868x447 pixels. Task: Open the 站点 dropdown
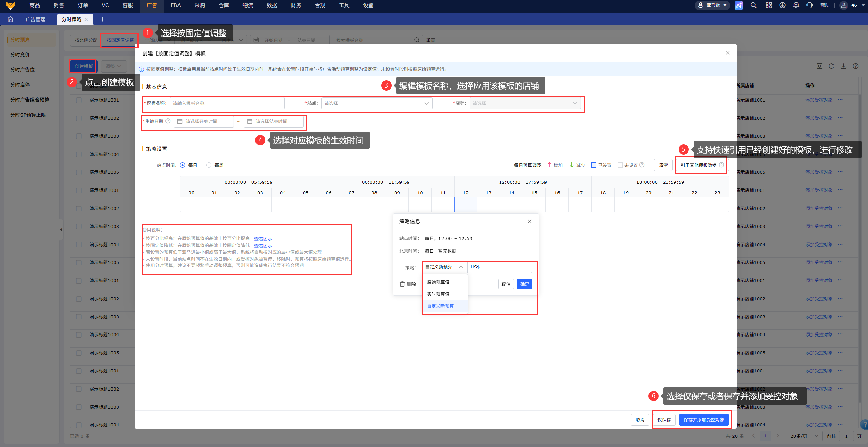(x=377, y=103)
